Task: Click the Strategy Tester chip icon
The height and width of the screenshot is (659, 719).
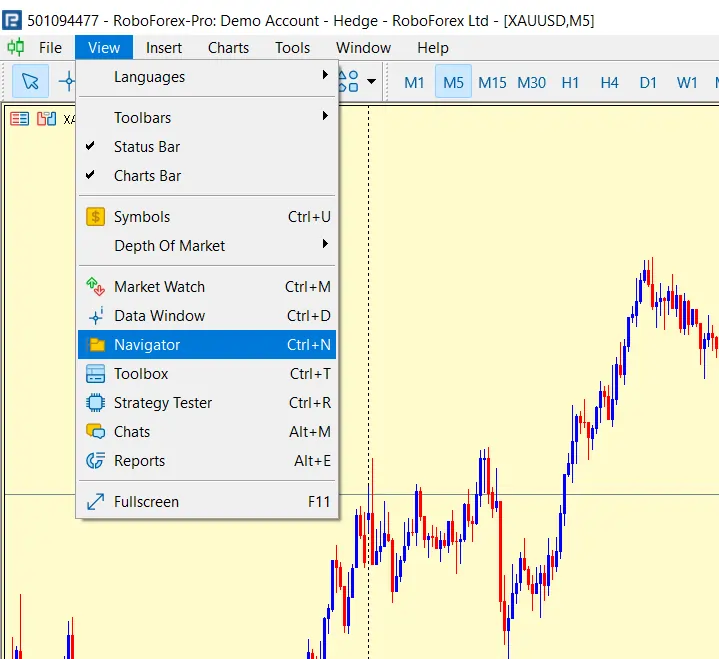Action: coord(95,403)
